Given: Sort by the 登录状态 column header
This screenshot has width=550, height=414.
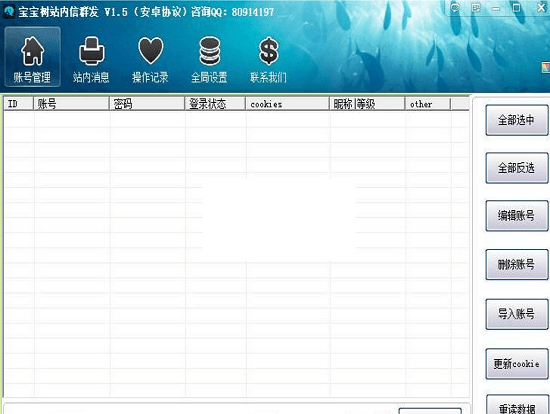Looking at the screenshot, I should [215, 104].
